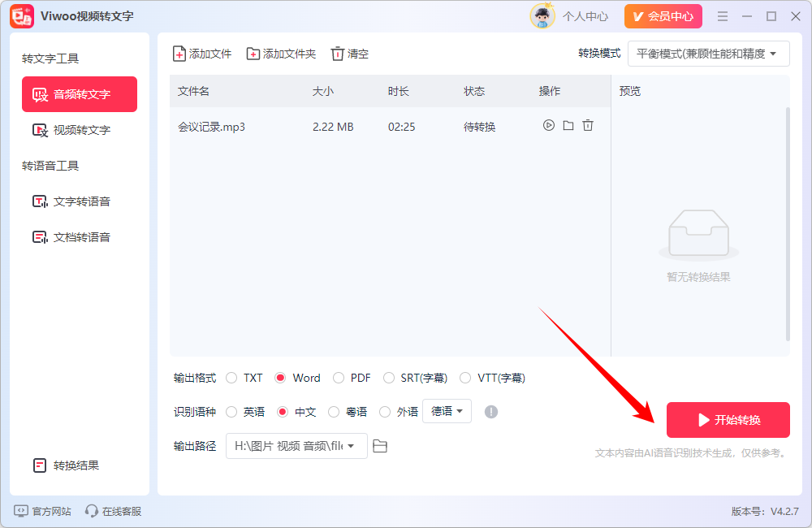Click the 02:25 duration cell
812x528 pixels.
tap(401, 127)
